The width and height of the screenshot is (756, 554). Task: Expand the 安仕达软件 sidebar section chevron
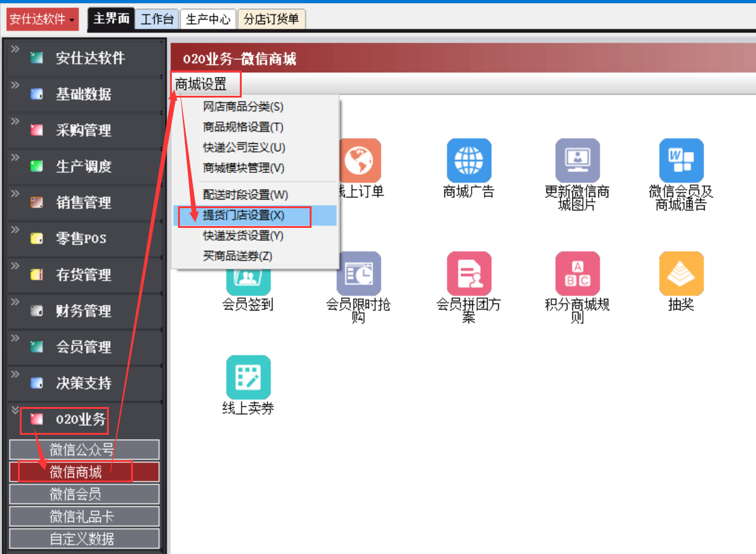[15, 49]
